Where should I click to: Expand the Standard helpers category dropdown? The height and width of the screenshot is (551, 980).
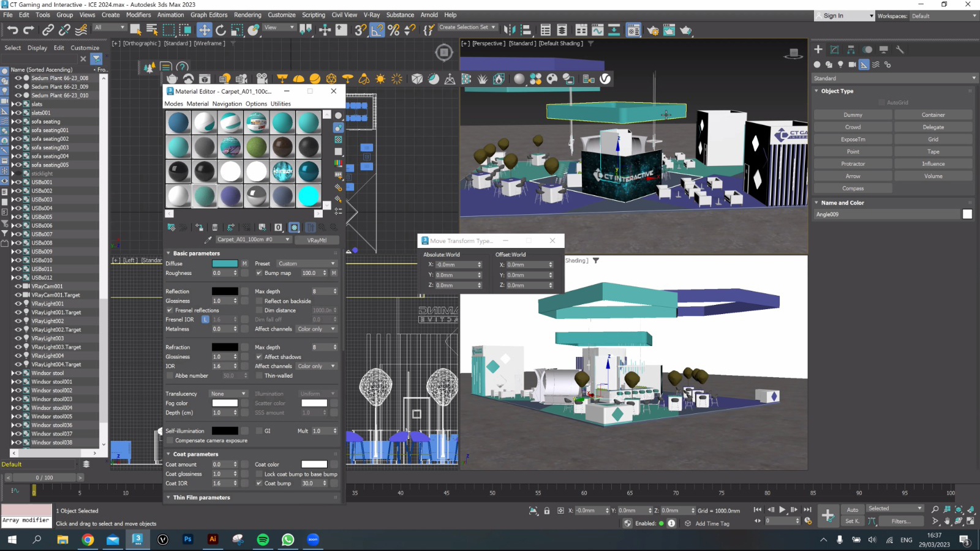click(x=894, y=78)
